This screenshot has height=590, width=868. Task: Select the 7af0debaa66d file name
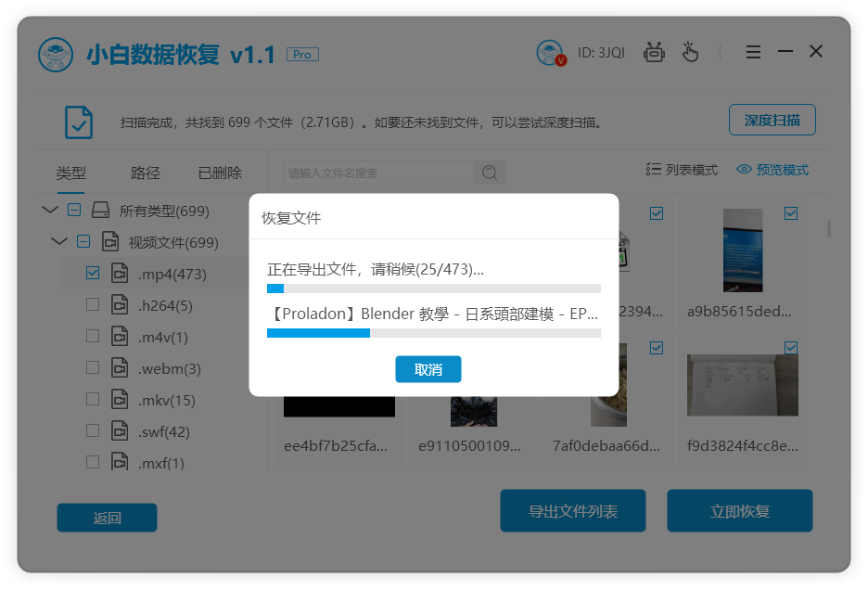pyautogui.click(x=606, y=446)
